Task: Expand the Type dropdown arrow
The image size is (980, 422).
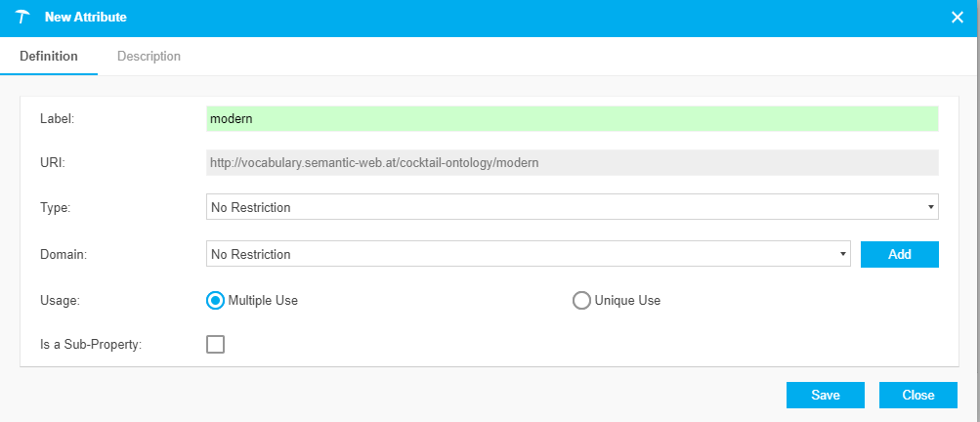Action: pyautogui.click(x=930, y=207)
